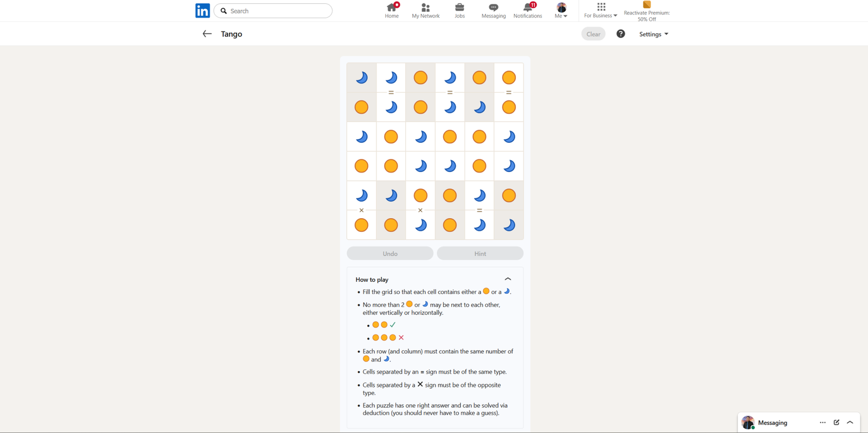Expand the Me profile menu
This screenshot has width=868, height=433.
[561, 10]
